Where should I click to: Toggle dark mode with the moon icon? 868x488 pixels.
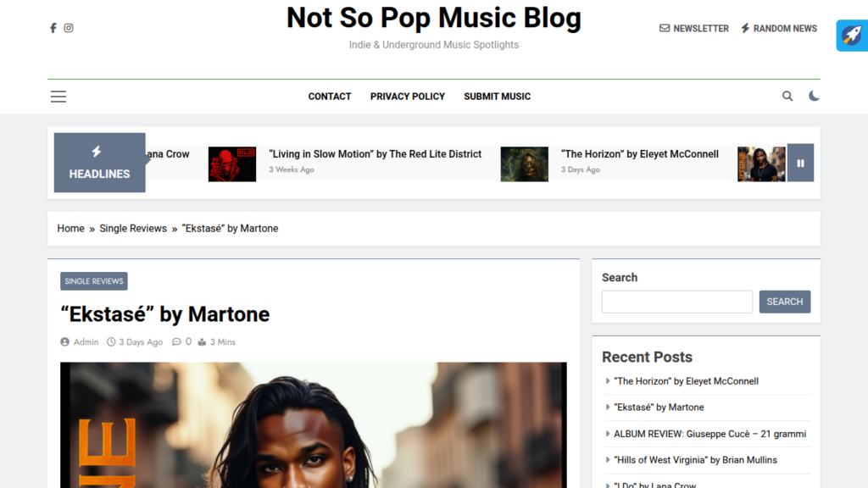tap(814, 97)
